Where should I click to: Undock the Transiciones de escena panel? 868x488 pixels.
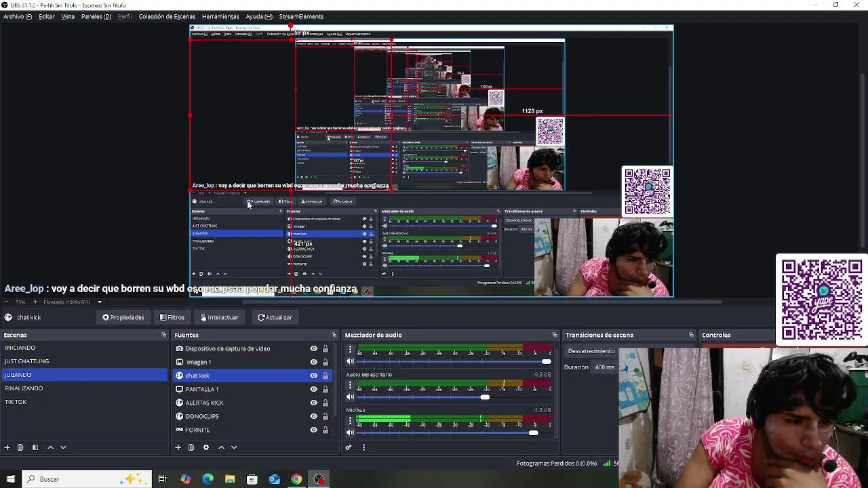pos(691,335)
